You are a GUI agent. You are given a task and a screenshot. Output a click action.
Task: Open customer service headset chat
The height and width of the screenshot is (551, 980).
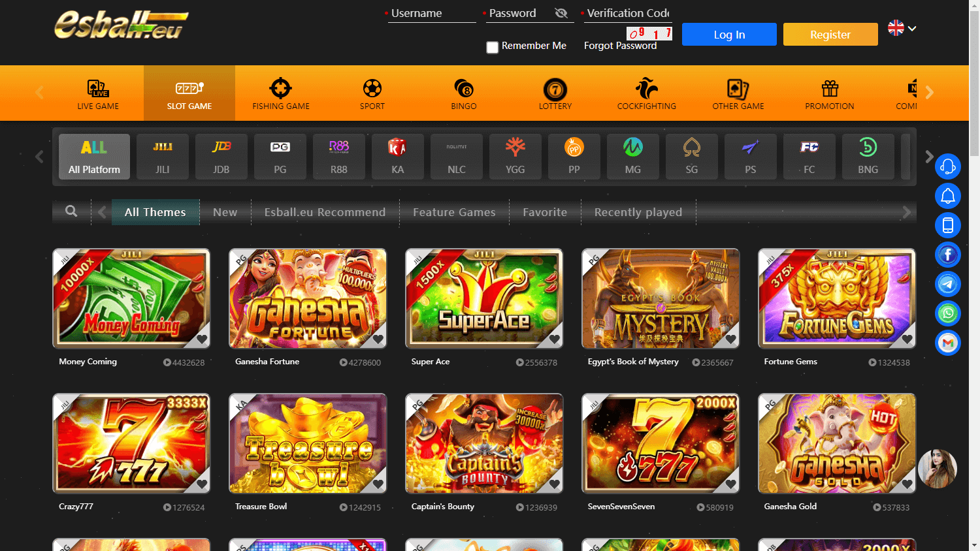click(948, 166)
